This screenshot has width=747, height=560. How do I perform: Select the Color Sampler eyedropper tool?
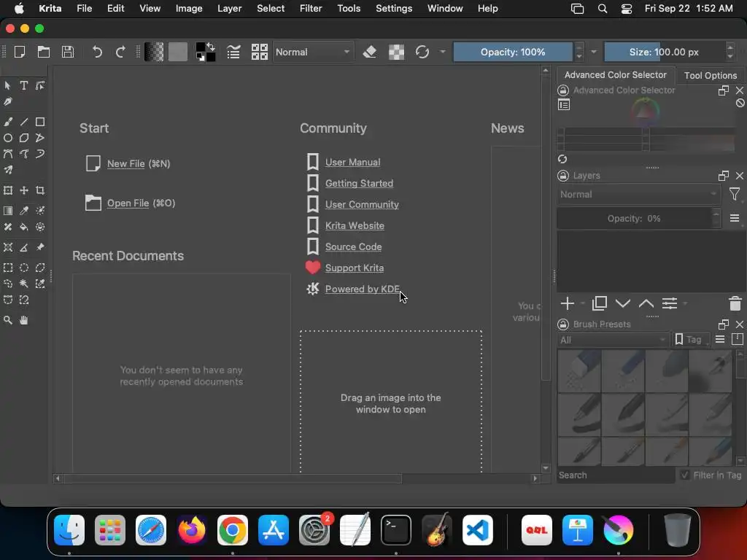click(24, 211)
